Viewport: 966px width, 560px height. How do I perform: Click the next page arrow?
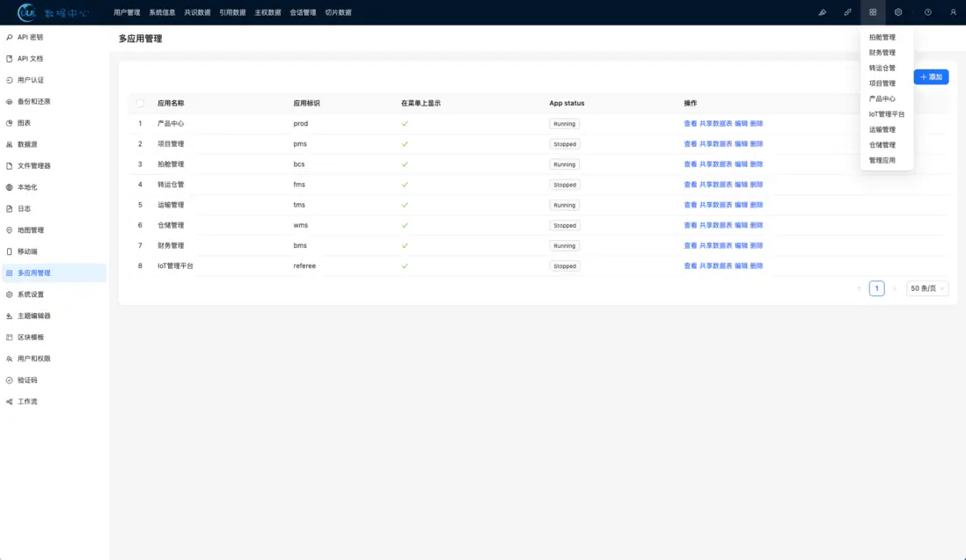895,288
